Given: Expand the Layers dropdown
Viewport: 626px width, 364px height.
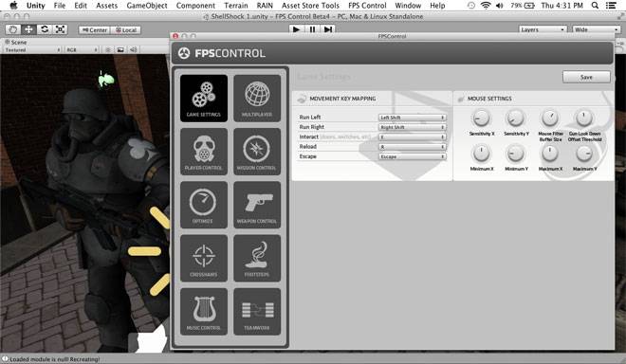Looking at the screenshot, I should [543, 29].
